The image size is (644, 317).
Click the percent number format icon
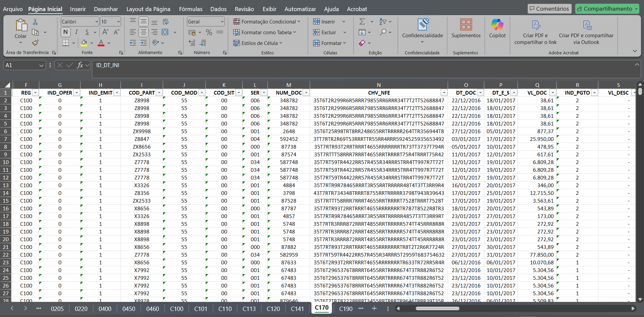tap(209, 32)
